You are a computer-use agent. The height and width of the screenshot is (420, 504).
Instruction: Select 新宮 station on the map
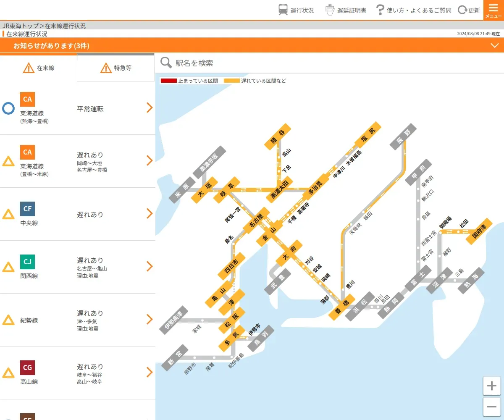click(x=175, y=358)
